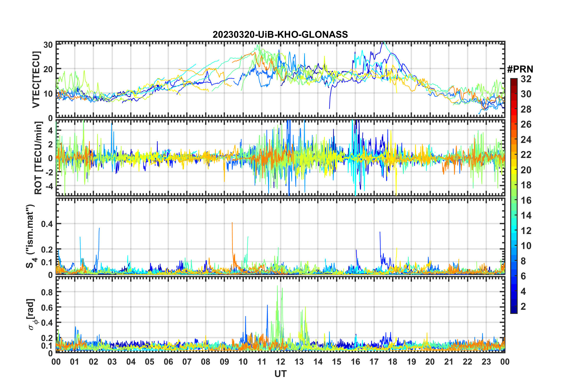Click colorbar tick label 32

(526, 79)
